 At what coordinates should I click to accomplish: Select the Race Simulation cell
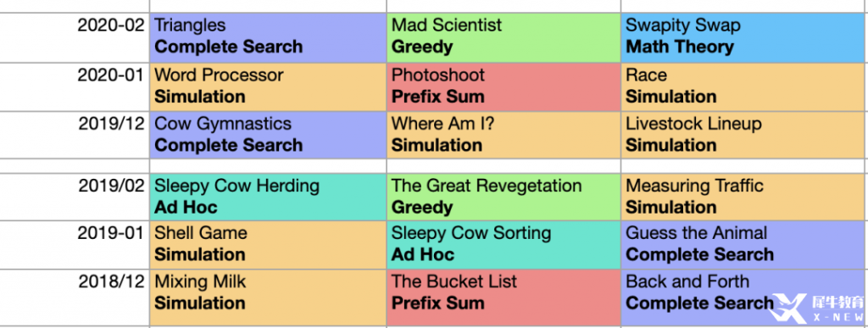(744, 86)
